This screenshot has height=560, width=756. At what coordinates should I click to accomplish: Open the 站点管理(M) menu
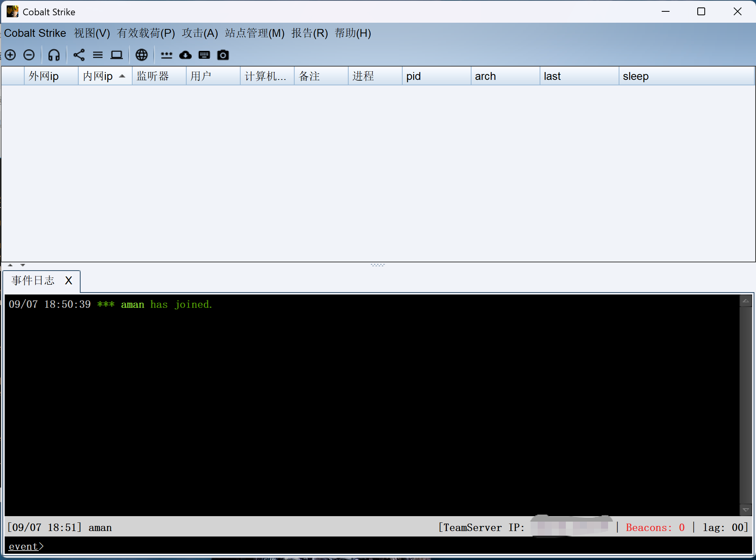pyautogui.click(x=255, y=33)
